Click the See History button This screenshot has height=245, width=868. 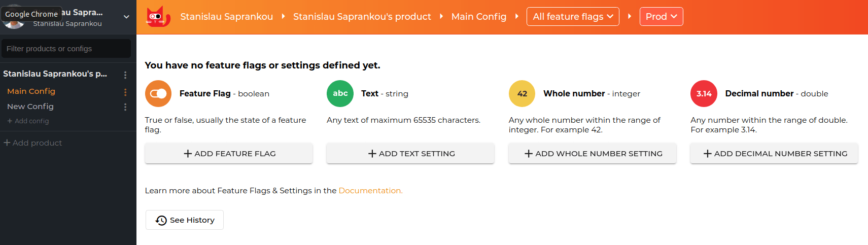point(185,220)
